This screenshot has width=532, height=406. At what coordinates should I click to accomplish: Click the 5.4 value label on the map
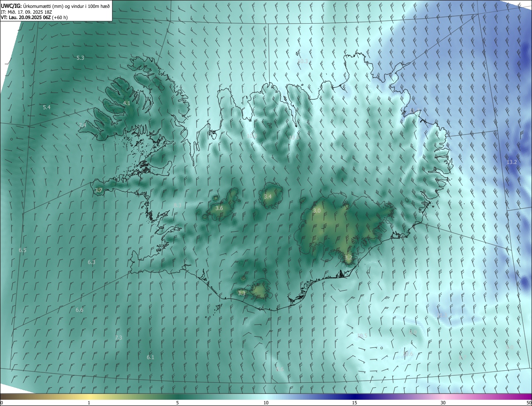(47, 107)
